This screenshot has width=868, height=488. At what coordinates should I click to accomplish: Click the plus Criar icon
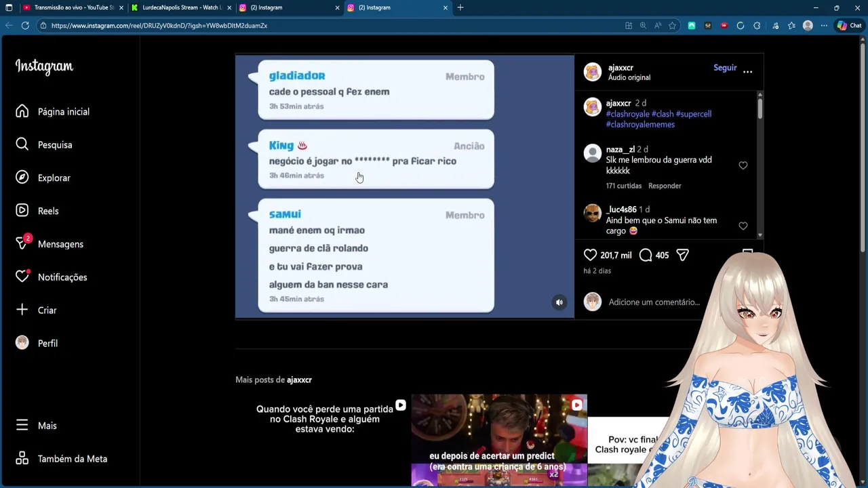[x=22, y=310]
